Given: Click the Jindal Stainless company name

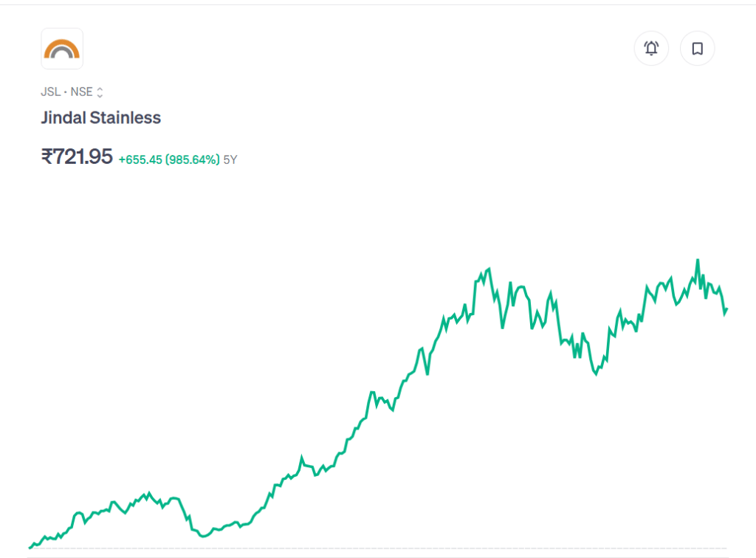Looking at the screenshot, I should [100, 117].
